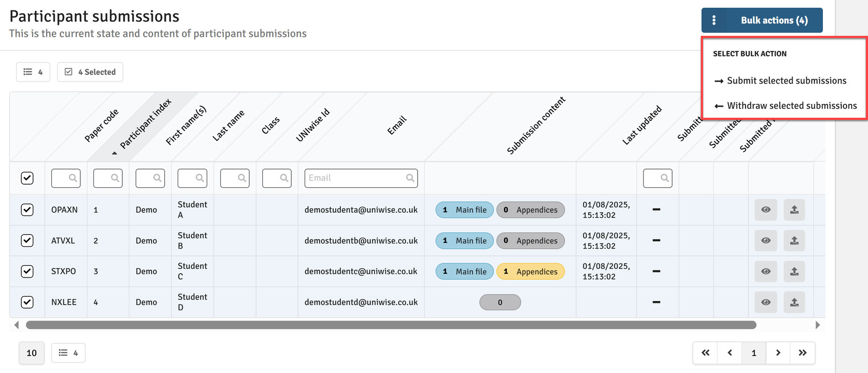Viewport: 868px width, 373px height.
Task: Click the Class filter search box
Action: (x=235, y=178)
